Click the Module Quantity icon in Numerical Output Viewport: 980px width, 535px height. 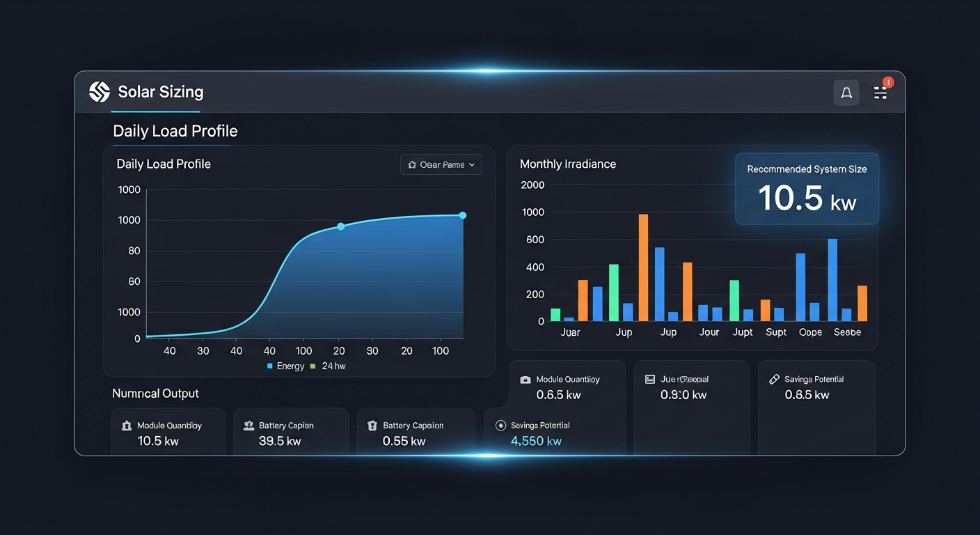(127, 425)
